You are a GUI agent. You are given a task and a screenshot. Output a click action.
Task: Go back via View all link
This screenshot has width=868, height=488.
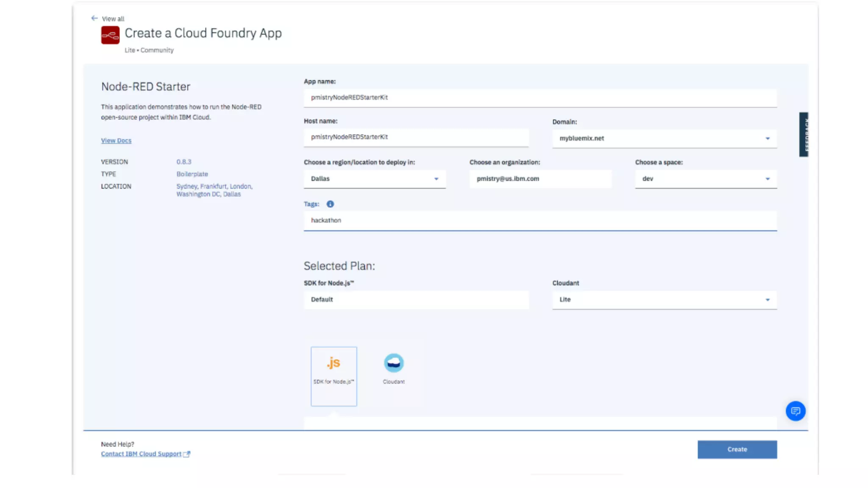coord(113,19)
